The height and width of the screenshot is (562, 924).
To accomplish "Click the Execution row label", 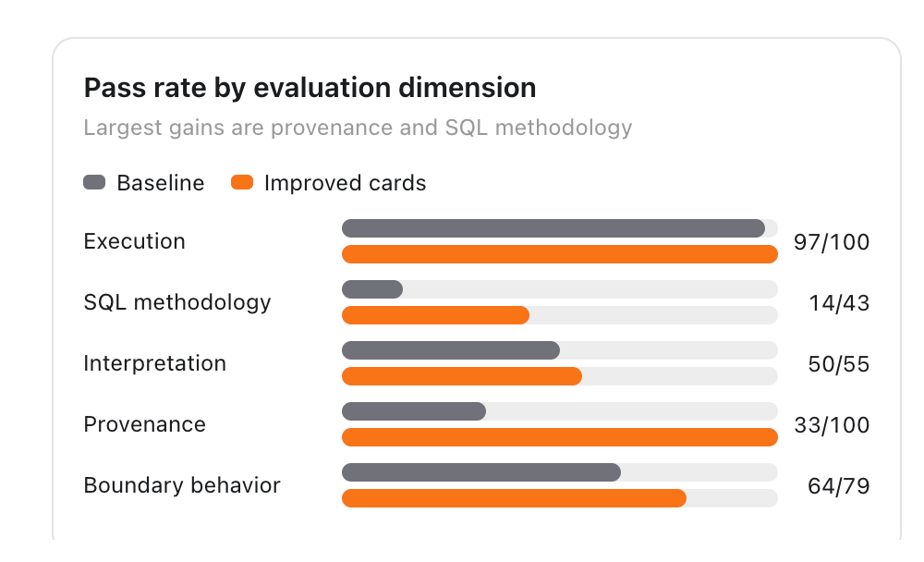I will pyautogui.click(x=134, y=241).
